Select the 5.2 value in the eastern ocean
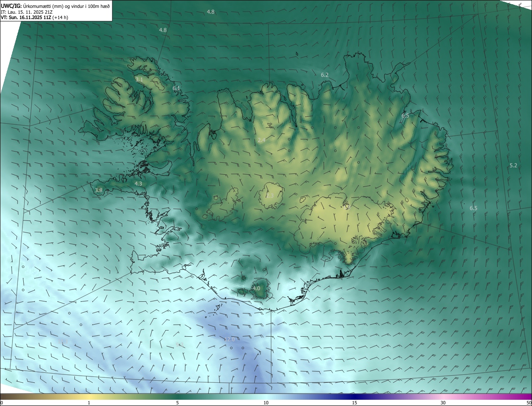The height and width of the screenshot is (406, 532). tap(513, 165)
